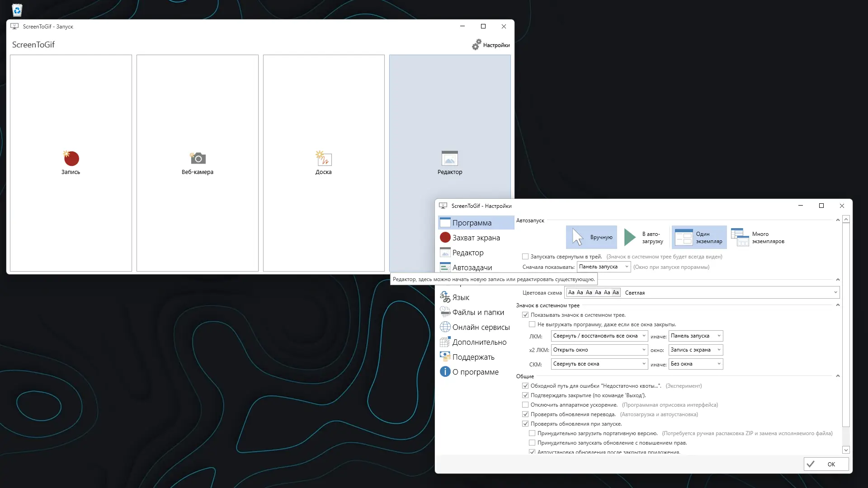Click the red Запись recorder icon
The image size is (868, 488).
click(x=71, y=158)
